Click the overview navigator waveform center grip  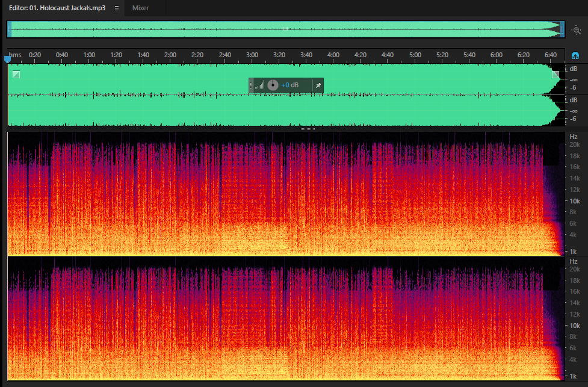(x=286, y=29)
